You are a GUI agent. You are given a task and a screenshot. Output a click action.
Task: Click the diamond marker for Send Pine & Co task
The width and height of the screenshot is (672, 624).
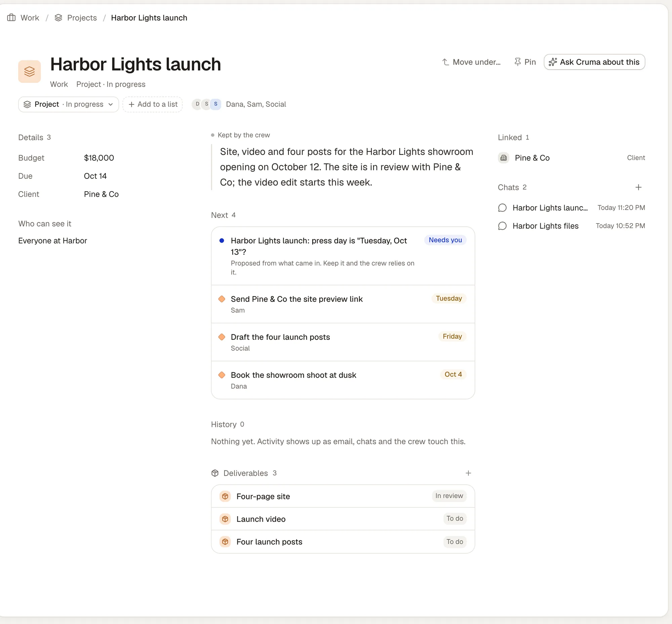[222, 299]
